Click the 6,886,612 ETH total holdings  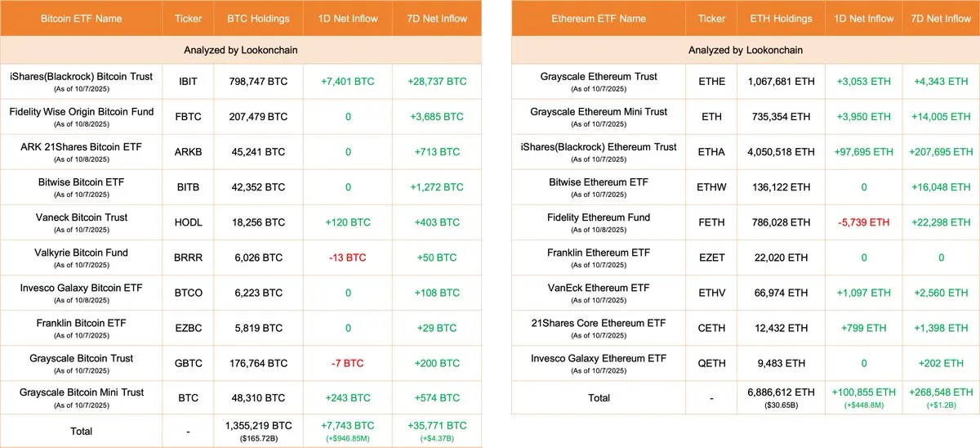pos(782,393)
